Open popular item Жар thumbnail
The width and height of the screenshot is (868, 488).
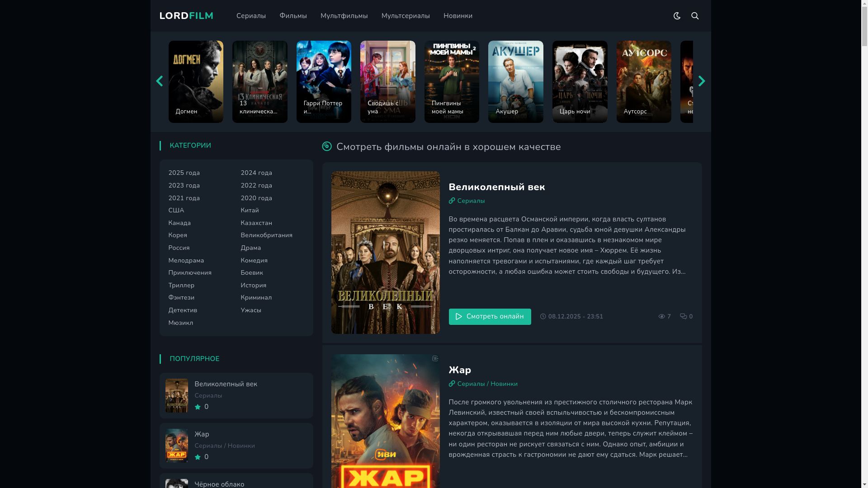176,446
